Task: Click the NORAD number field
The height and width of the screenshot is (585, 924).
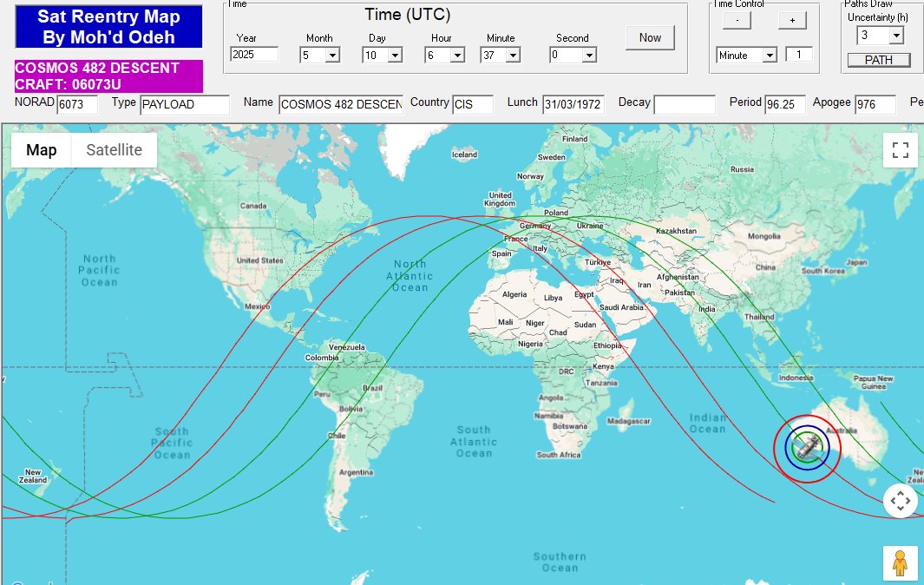Action: point(77,105)
